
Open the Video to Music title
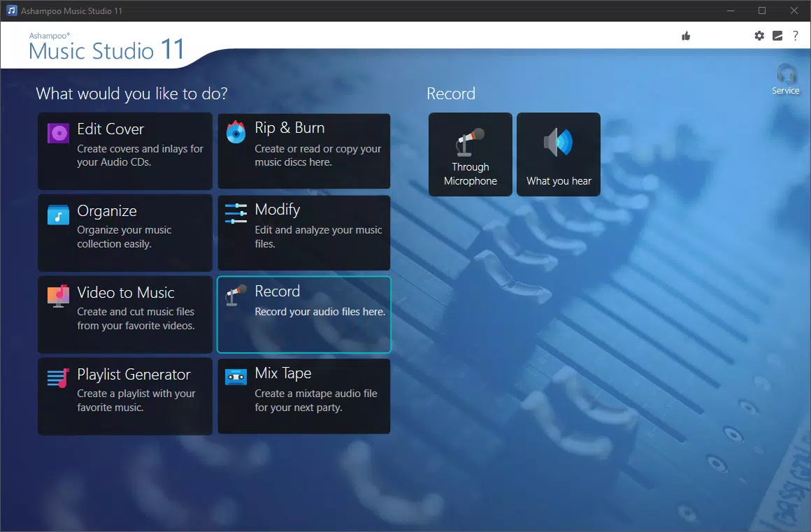(126, 293)
